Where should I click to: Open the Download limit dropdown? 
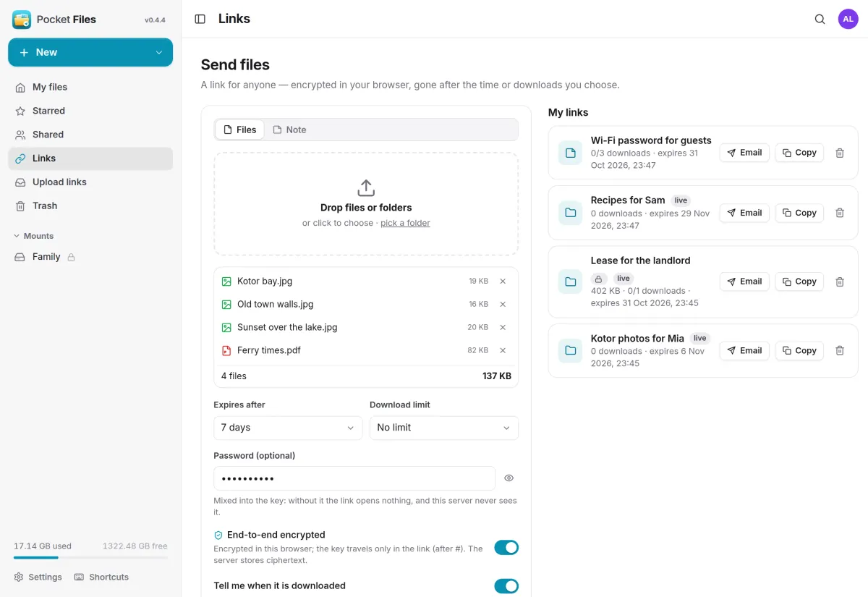tap(444, 428)
